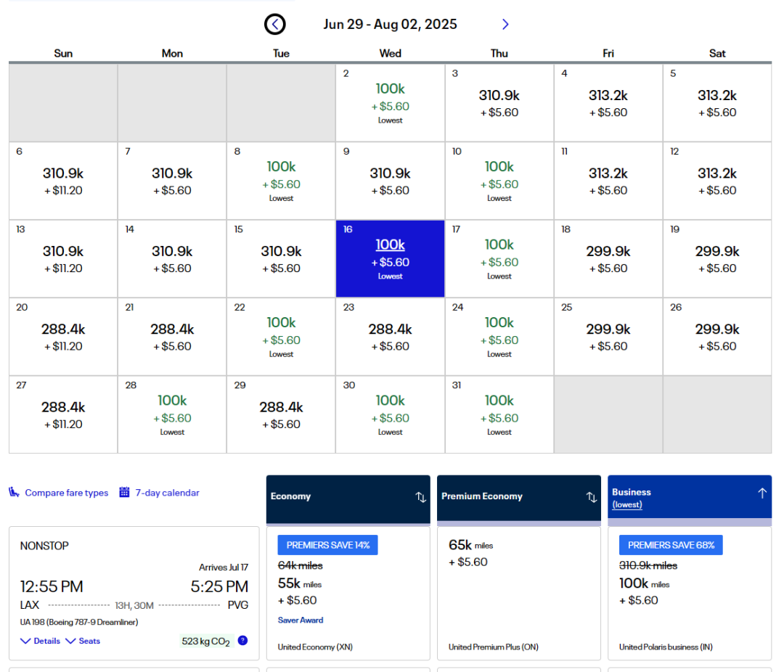
Task: Sort by Economy column arrows
Action: coord(420,497)
